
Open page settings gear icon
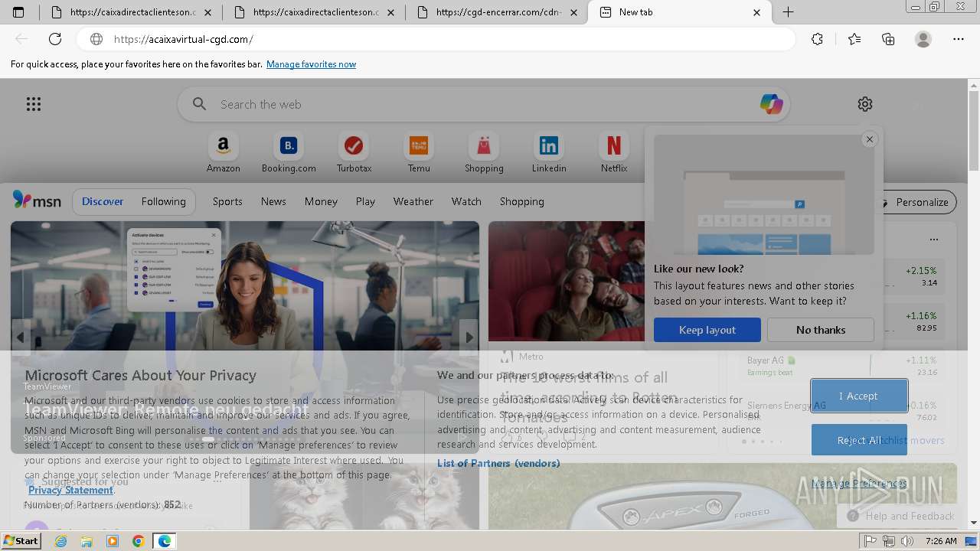pos(865,104)
